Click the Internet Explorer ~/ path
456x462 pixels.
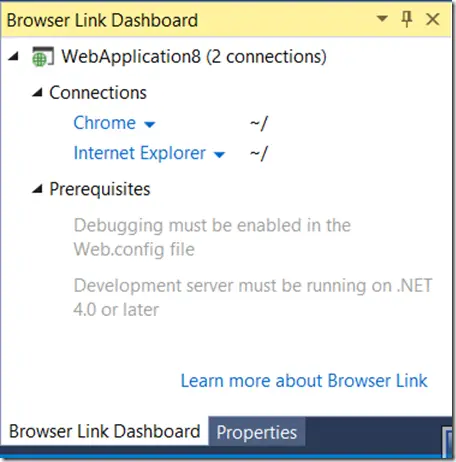pyautogui.click(x=259, y=154)
